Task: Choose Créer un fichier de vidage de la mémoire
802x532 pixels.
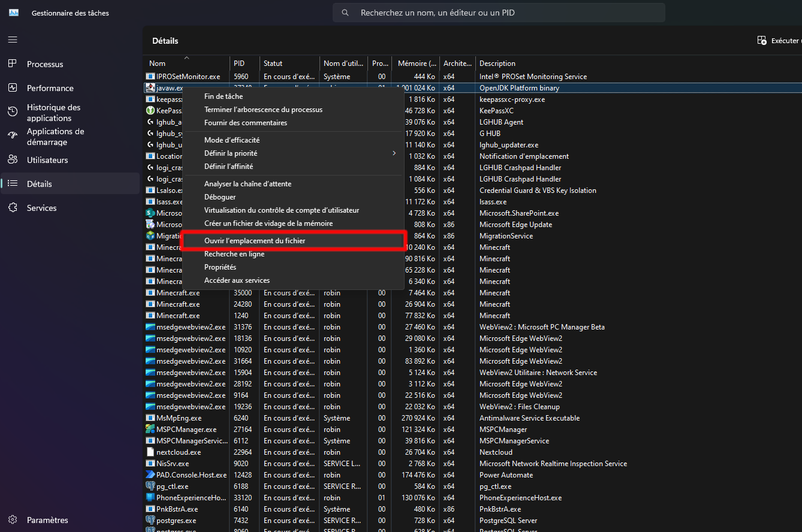Action: (293, 223)
